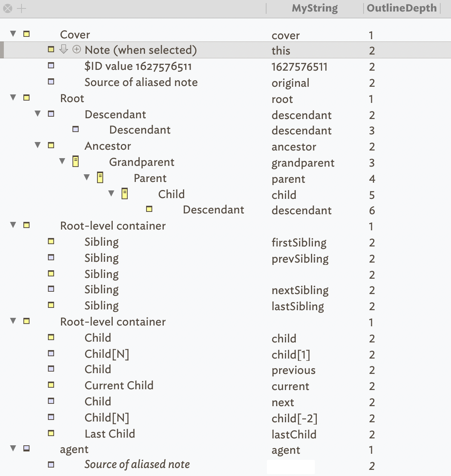This screenshot has width=451, height=476.
Task: Select the Current Child note
Action: [x=119, y=385]
